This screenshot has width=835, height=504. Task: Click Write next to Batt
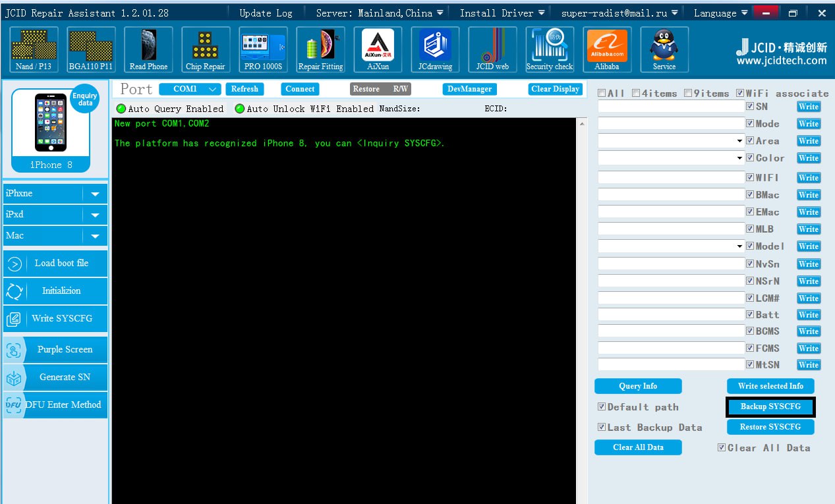point(809,315)
